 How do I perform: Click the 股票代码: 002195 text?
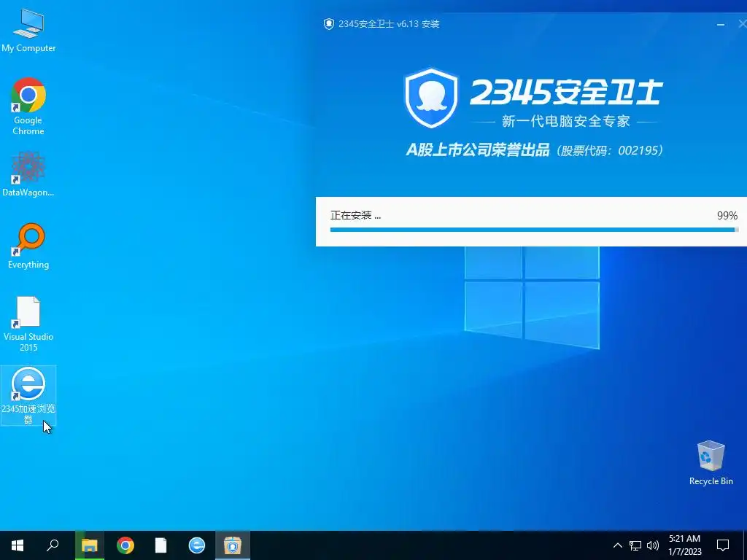pyautogui.click(x=609, y=150)
